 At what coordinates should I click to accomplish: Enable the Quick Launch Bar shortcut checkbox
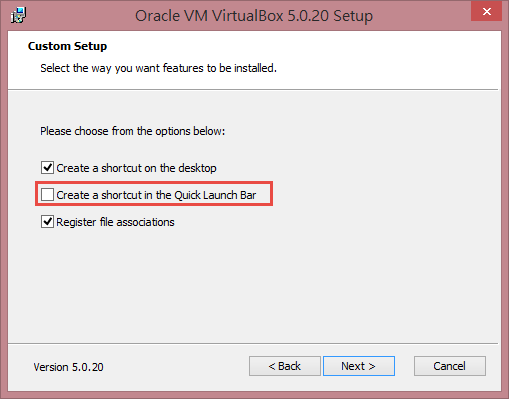click(x=47, y=195)
